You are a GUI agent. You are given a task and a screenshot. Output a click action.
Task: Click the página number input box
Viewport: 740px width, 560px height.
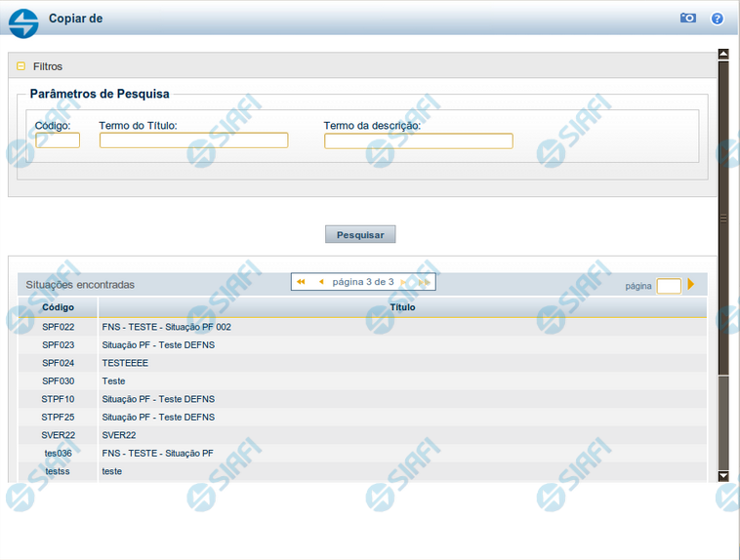pos(669,286)
